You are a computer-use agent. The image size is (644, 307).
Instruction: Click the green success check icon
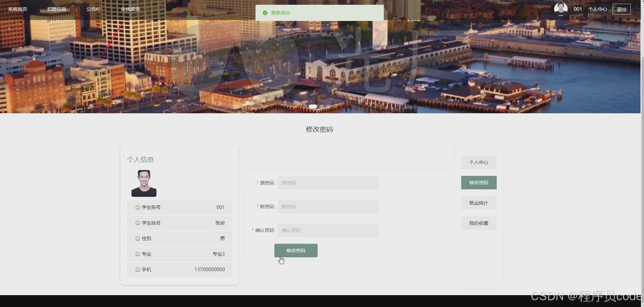tap(265, 13)
